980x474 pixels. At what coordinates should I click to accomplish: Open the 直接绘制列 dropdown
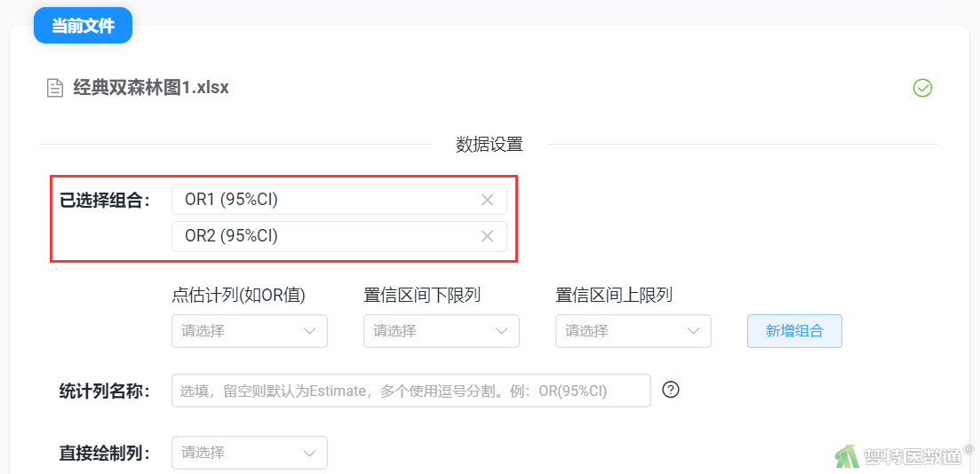(x=250, y=452)
